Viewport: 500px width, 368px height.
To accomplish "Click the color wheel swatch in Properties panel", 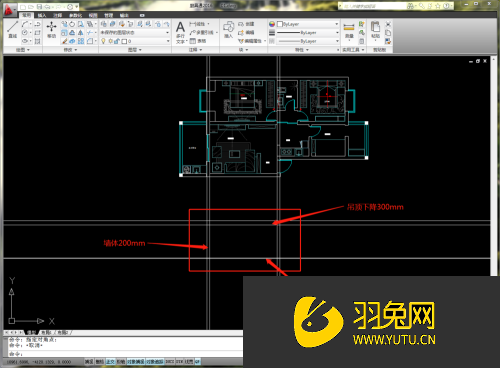I will (x=272, y=24).
